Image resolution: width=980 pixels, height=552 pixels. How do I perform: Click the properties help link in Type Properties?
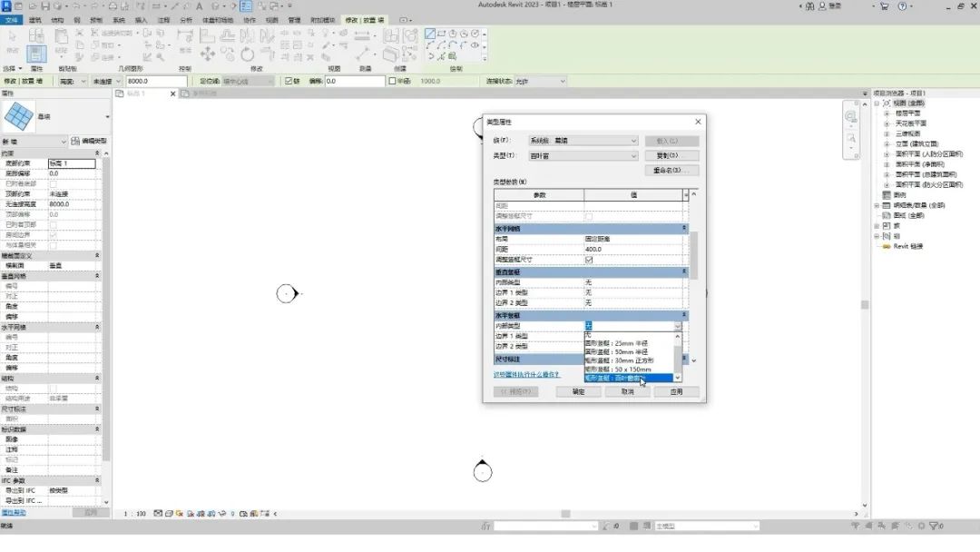[526, 374]
